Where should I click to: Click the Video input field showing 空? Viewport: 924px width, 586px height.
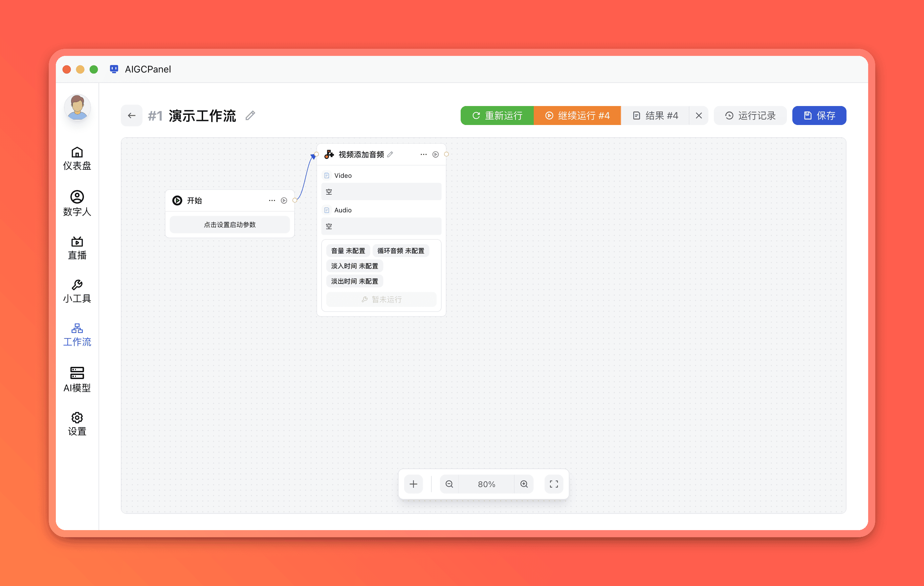[381, 192]
